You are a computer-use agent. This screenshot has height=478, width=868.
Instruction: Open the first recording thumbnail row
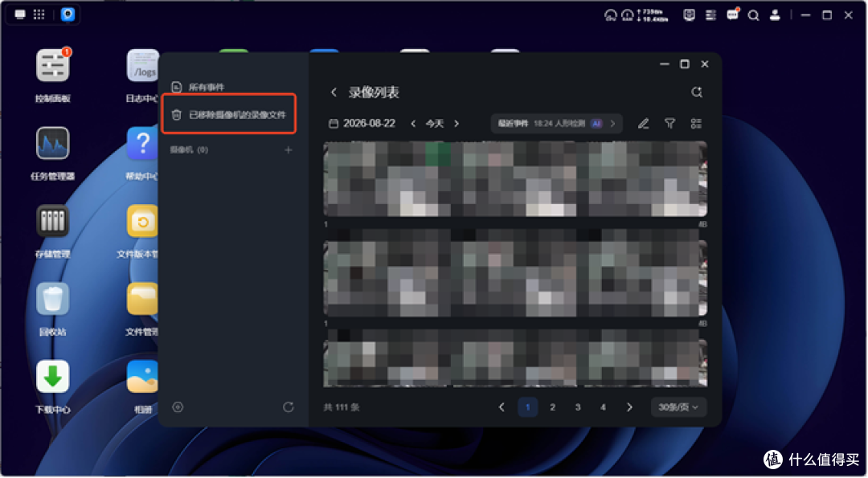[515, 179]
